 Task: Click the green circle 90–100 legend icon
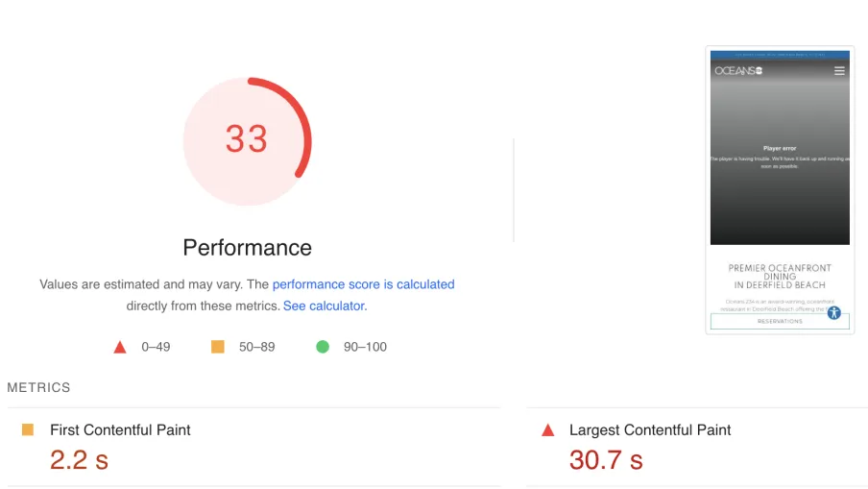click(x=323, y=347)
